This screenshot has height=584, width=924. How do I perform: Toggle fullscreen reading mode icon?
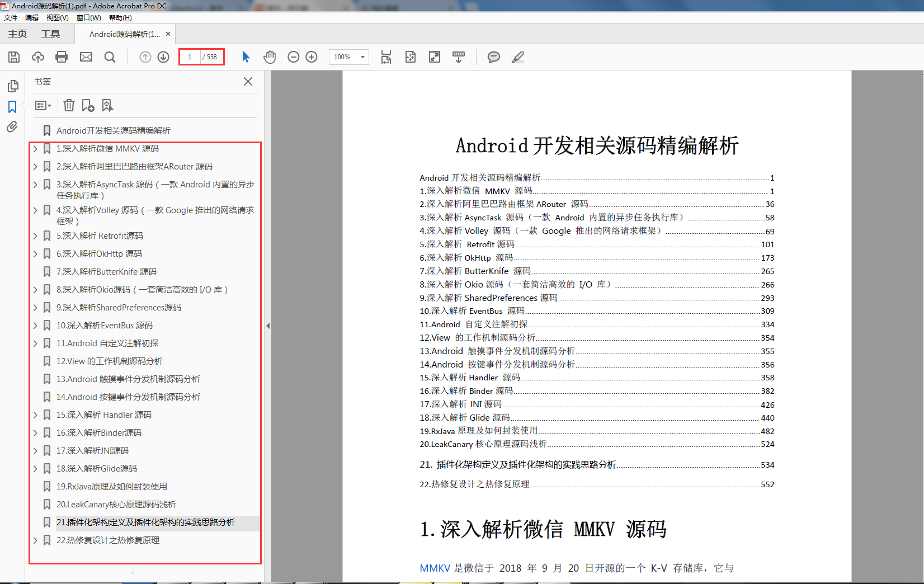click(x=435, y=56)
